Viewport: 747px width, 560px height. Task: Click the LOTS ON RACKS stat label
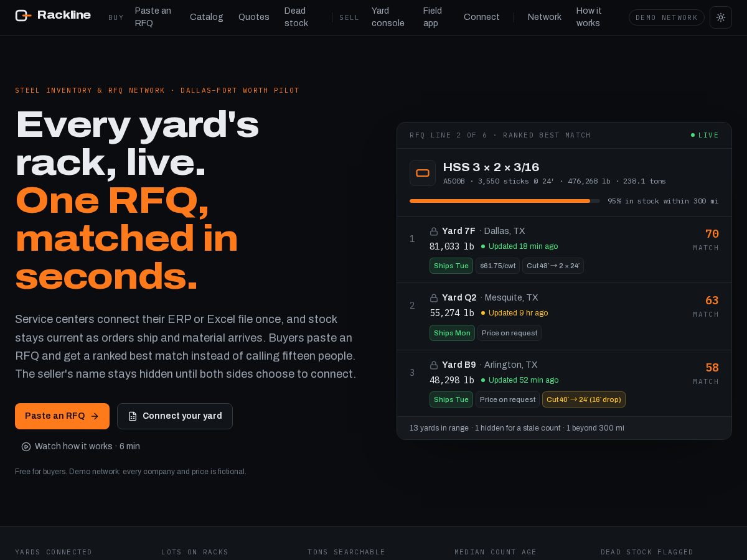pyautogui.click(x=195, y=552)
